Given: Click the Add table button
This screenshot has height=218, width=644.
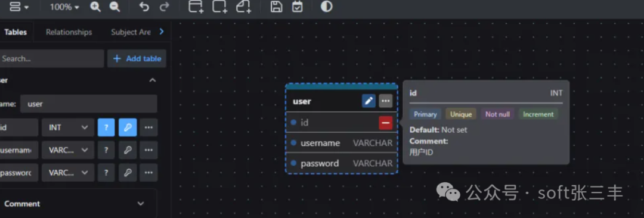Looking at the screenshot, I should click(137, 59).
